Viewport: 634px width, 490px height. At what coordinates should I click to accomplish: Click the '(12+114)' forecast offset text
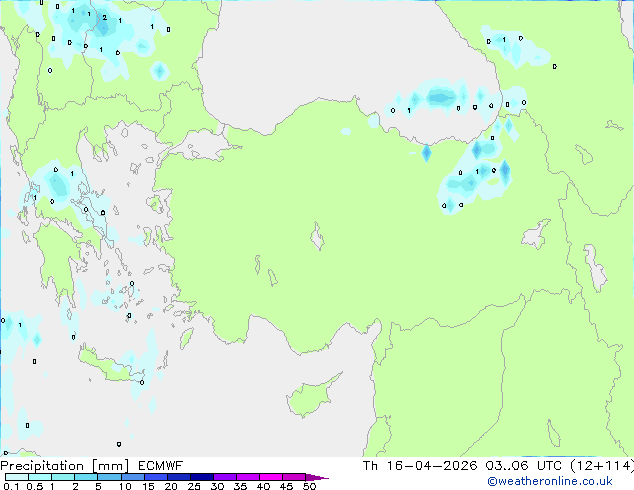[x=601, y=466]
